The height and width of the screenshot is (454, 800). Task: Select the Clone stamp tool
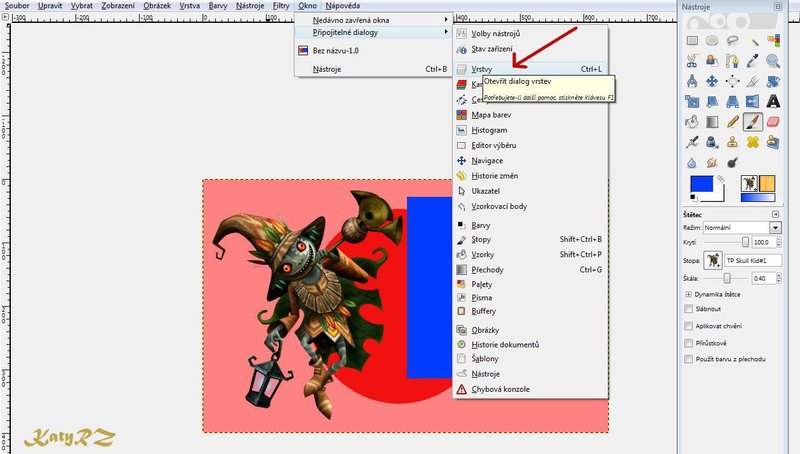733,142
